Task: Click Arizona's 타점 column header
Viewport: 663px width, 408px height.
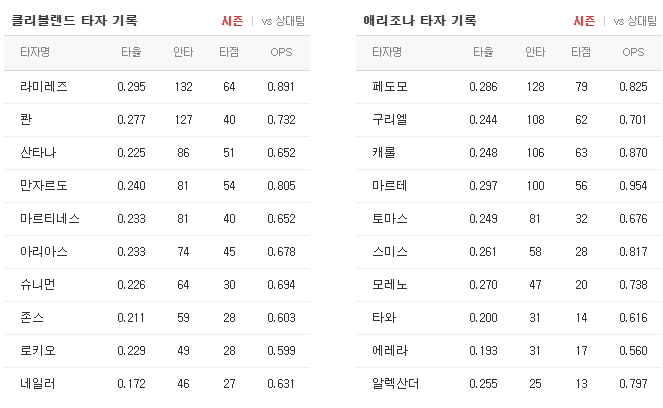Action: tap(581, 52)
